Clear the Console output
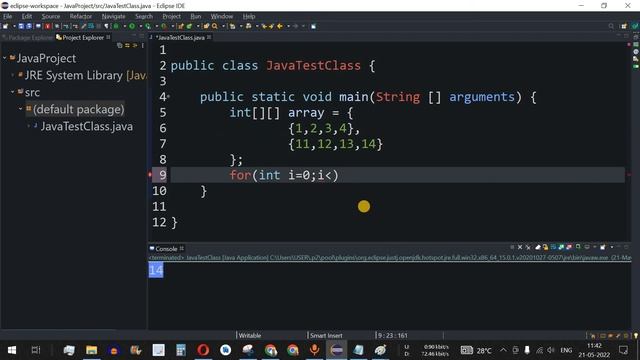Screen dimensions: 640x360 click(538, 247)
